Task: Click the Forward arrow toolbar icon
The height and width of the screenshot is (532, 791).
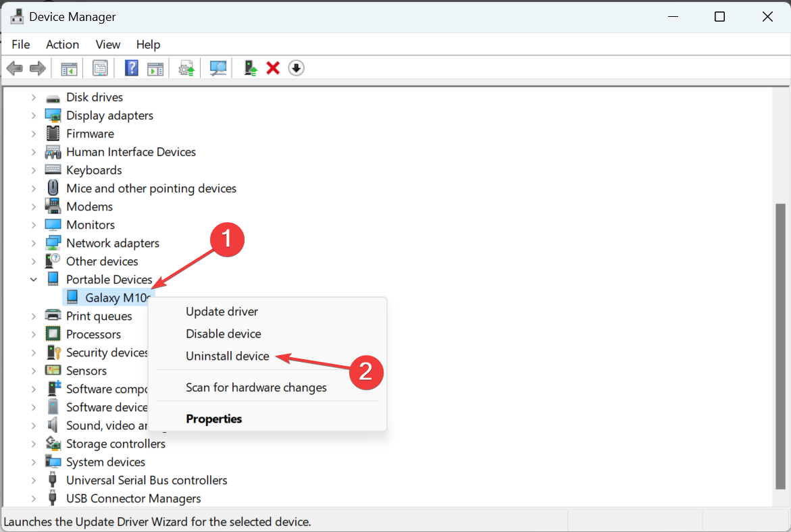Action: (38, 68)
